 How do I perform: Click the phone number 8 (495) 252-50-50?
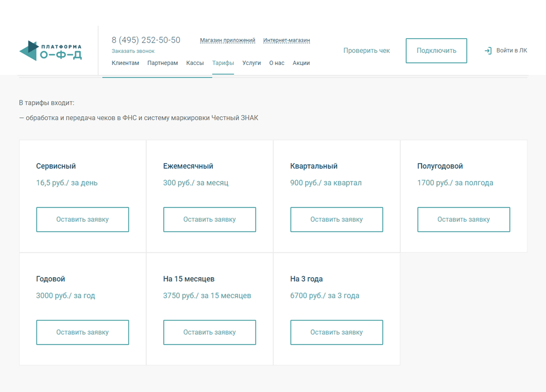[146, 39]
